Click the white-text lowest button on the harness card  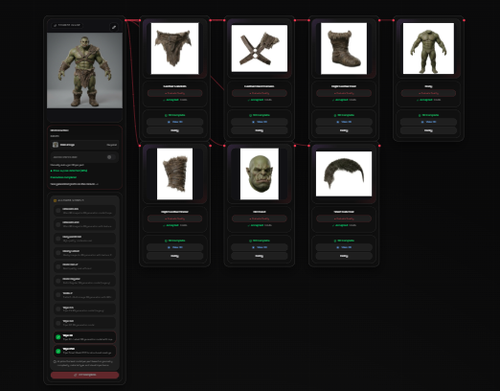coord(259,131)
